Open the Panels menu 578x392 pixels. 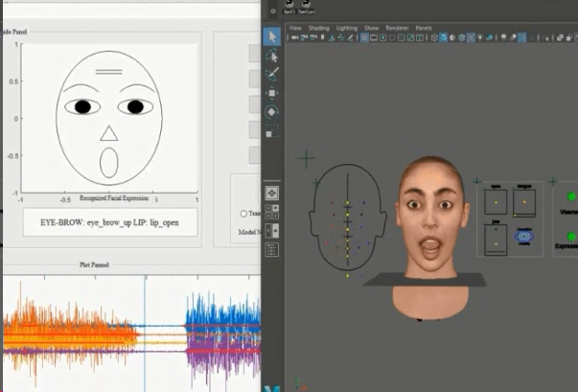point(423,28)
